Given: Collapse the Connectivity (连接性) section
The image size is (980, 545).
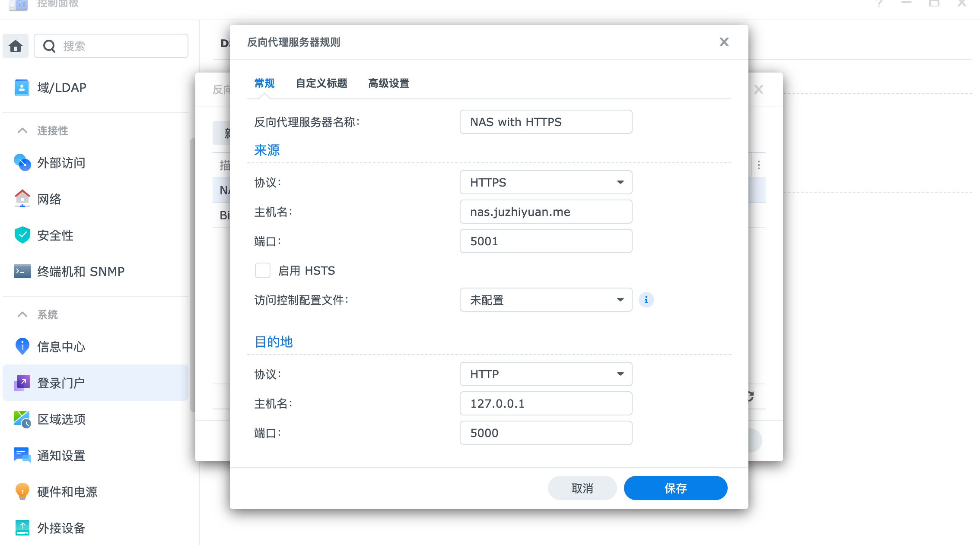Looking at the screenshot, I should tap(22, 130).
